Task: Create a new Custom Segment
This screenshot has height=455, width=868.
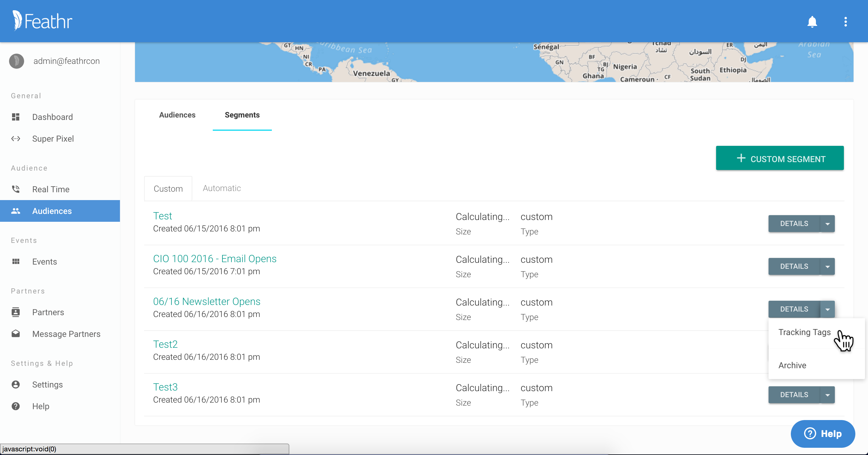Action: click(780, 158)
